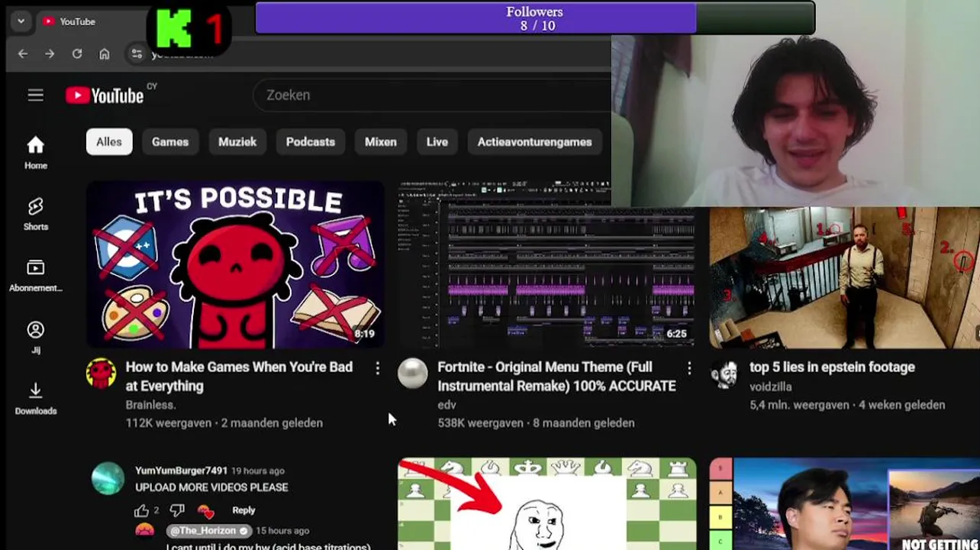Open the @The_Horizon channel tag
Screen dimensions: 980x550
(209, 530)
